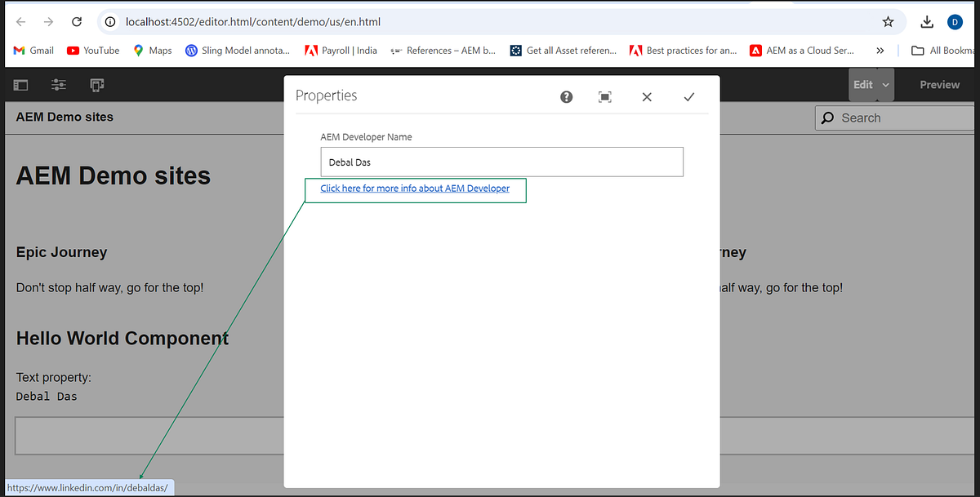
Task: Open the browser Downloads icon
Action: [x=927, y=22]
